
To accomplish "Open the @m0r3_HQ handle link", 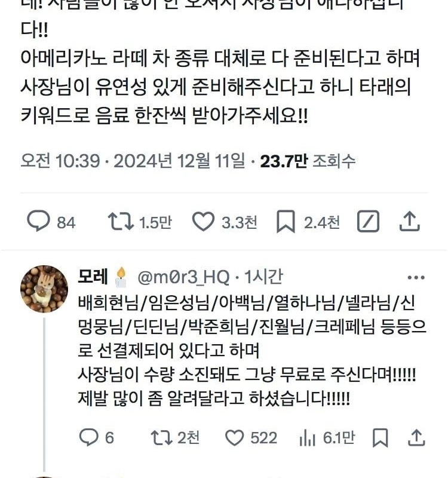I will [x=183, y=277].
